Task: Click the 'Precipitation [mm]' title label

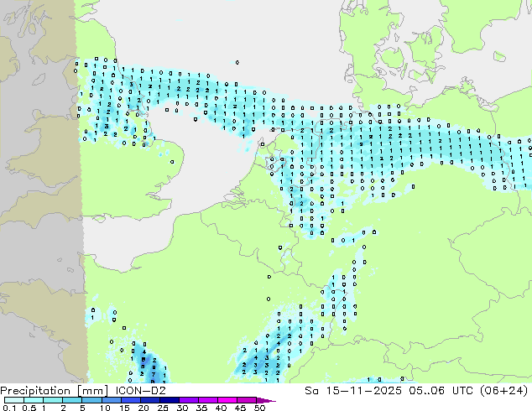Action: click(55, 391)
